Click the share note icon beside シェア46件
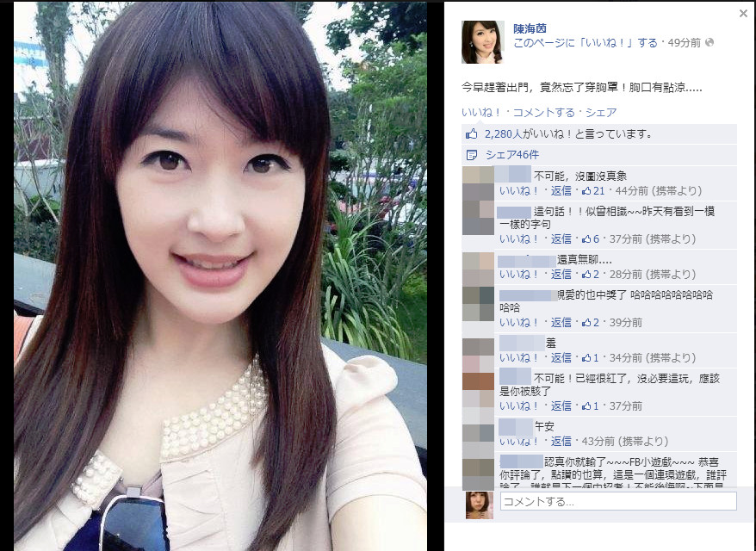 472,155
